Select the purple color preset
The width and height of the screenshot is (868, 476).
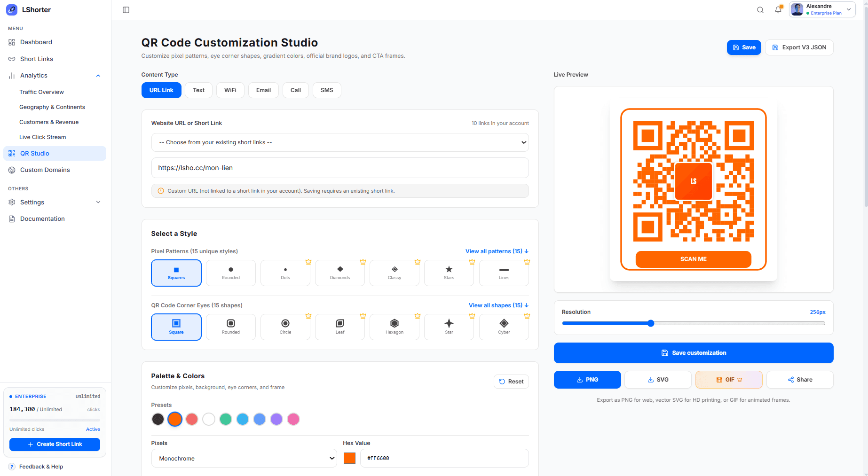(x=276, y=419)
